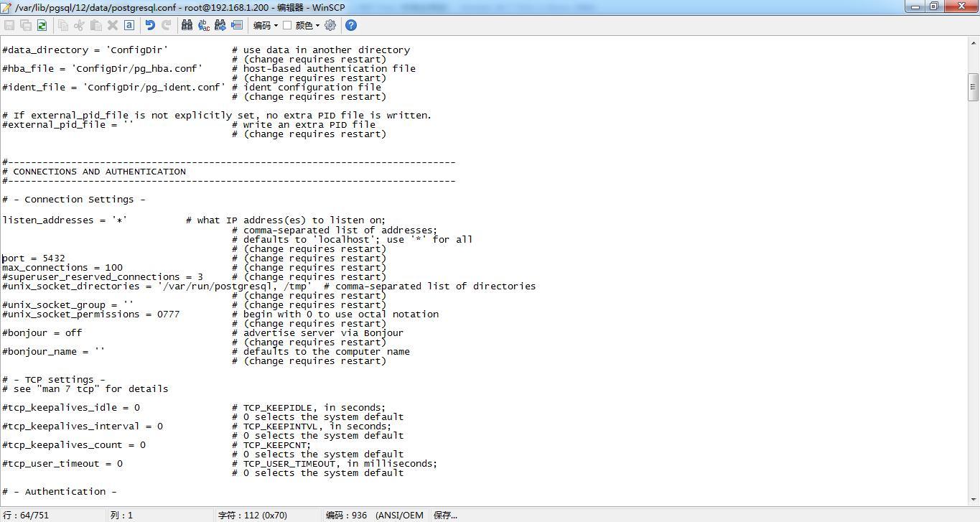Toggle the color checkbox box
Screen dimensions: 980x522
[x=287, y=25]
